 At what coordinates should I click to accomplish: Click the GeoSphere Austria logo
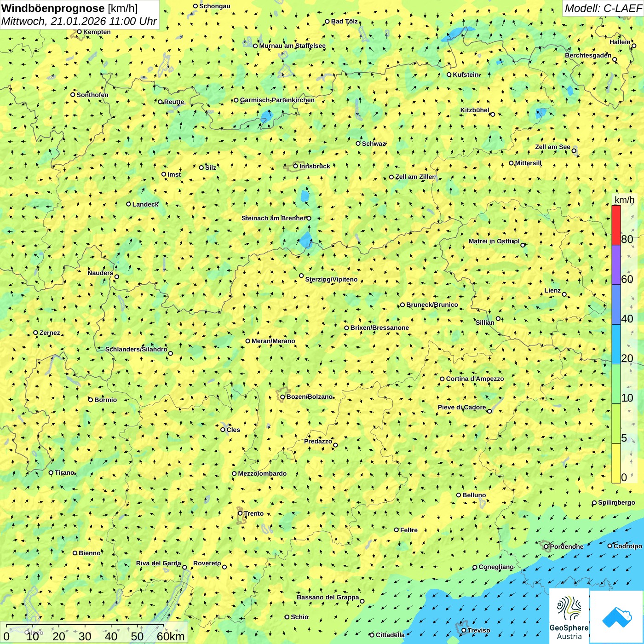[569, 616]
